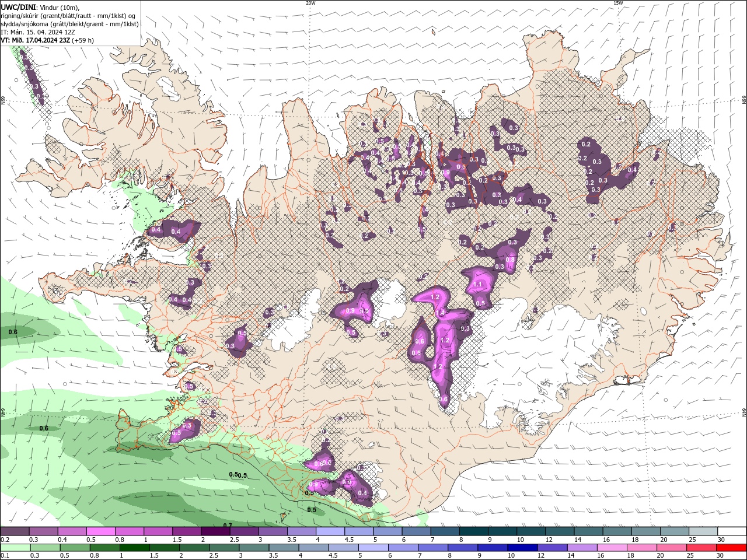
Task: Select the bright pink snow swatch between 0.5 and 0.8
Action: (x=102, y=531)
